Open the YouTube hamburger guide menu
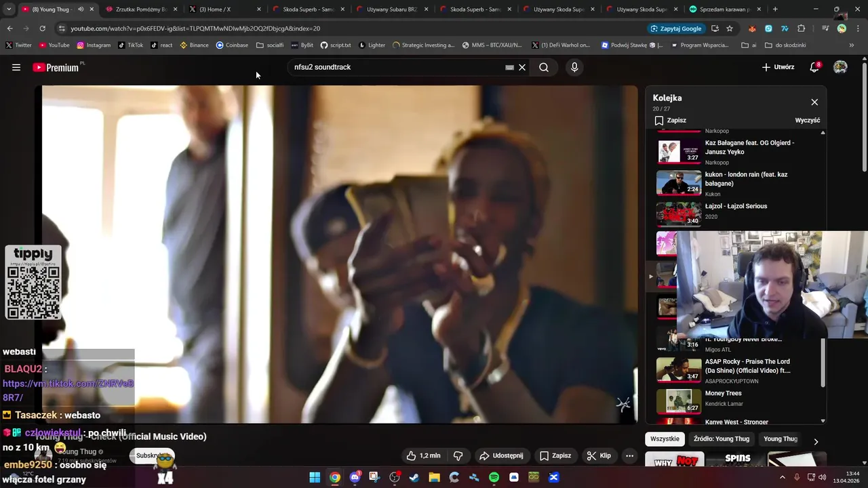 [x=16, y=67]
